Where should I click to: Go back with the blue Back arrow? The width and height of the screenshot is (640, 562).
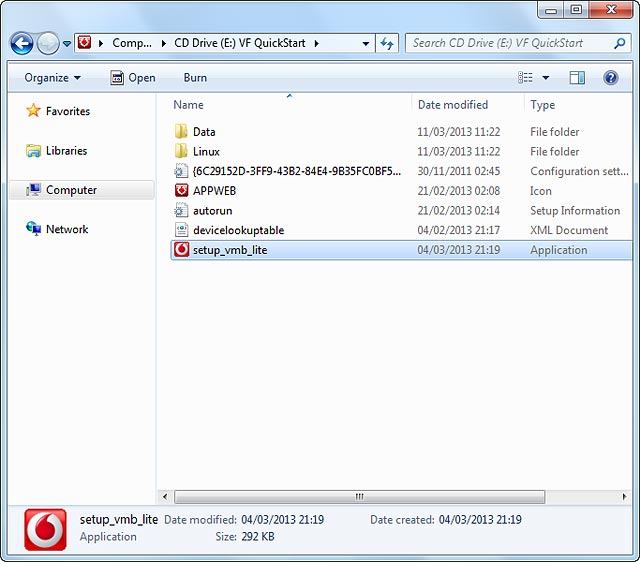[22, 43]
